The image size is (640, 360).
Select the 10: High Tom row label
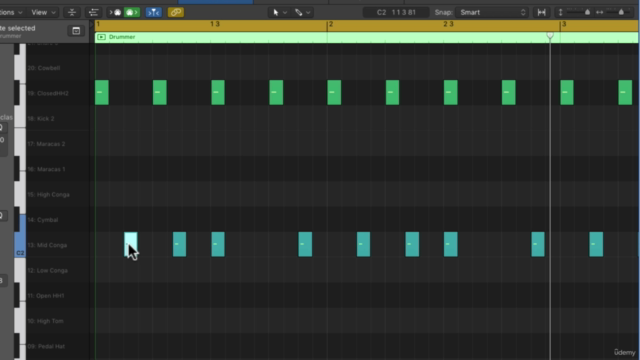click(45, 321)
